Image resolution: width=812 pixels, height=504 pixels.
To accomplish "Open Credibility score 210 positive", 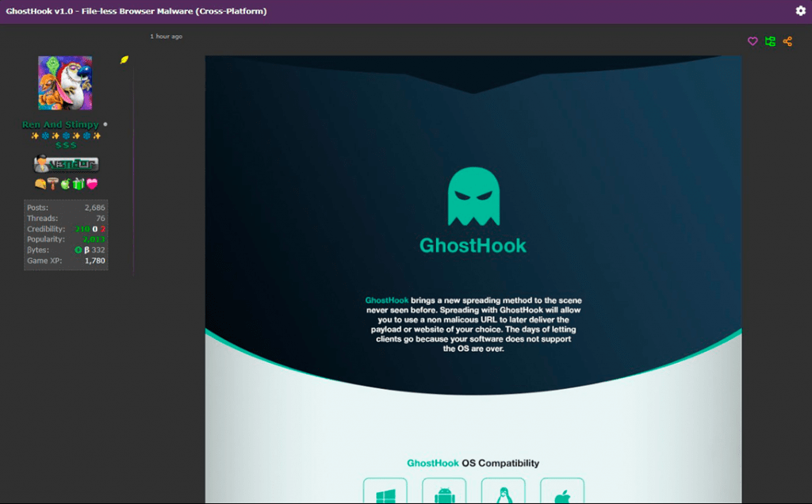I will [82, 229].
